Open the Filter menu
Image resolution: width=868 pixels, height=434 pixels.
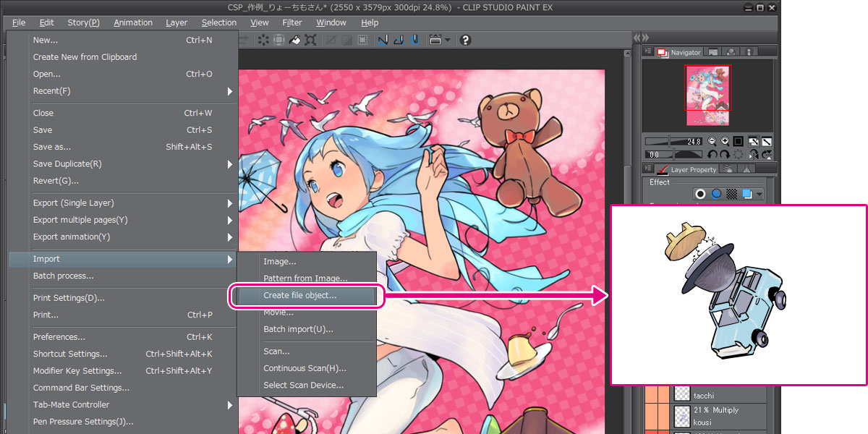[x=292, y=22]
